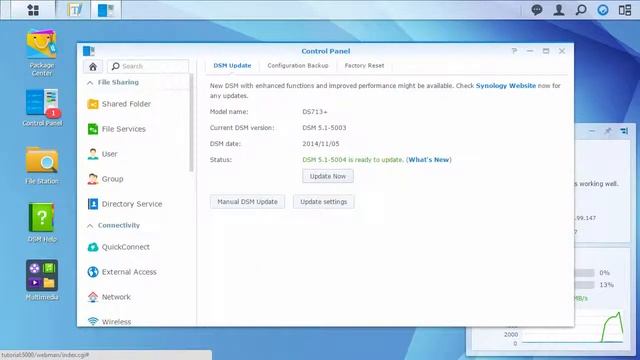Open the widget panel settings icon
Image resolution: width=640 pixels, height=360 pixels.
tap(624, 131)
